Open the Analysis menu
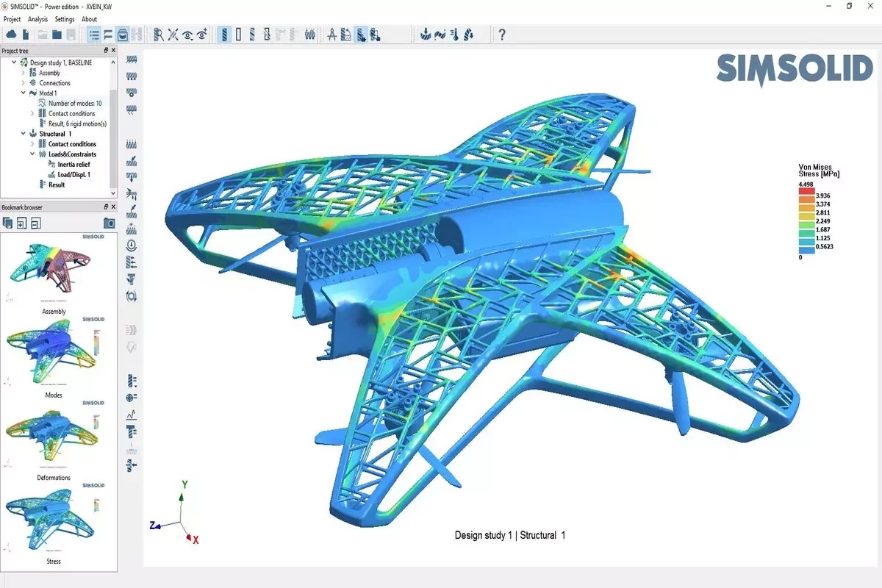 pyautogui.click(x=37, y=19)
